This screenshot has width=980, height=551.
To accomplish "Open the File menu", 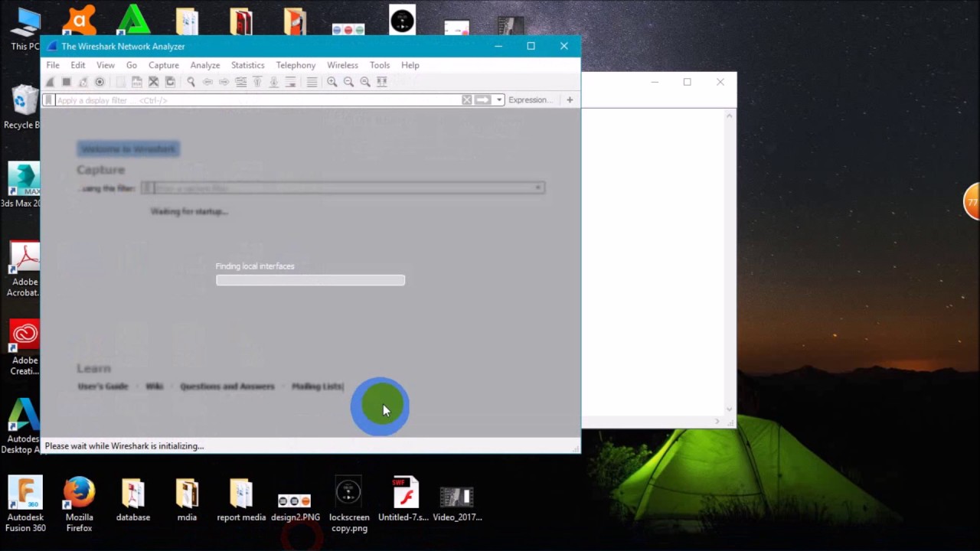I will pos(53,65).
